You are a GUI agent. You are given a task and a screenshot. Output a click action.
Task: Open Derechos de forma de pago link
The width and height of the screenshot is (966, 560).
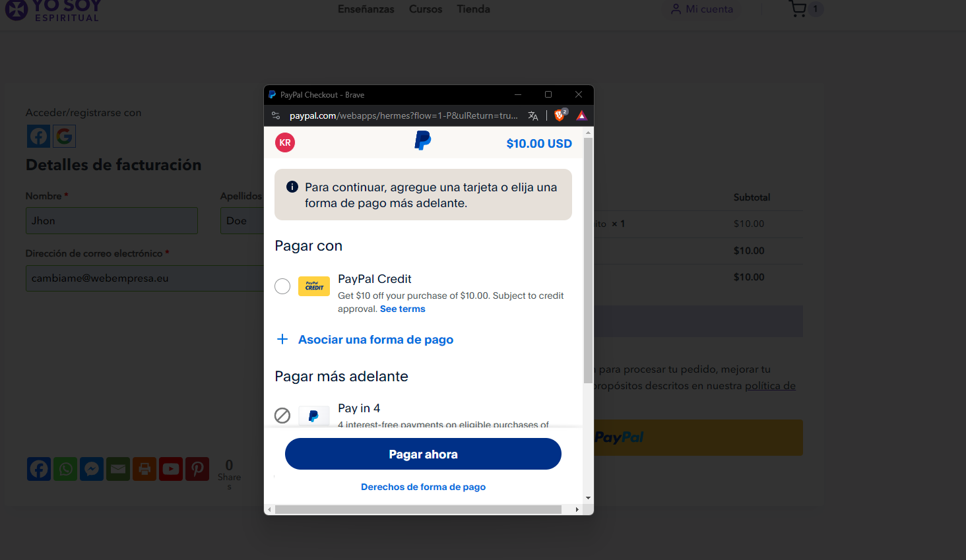(x=423, y=487)
